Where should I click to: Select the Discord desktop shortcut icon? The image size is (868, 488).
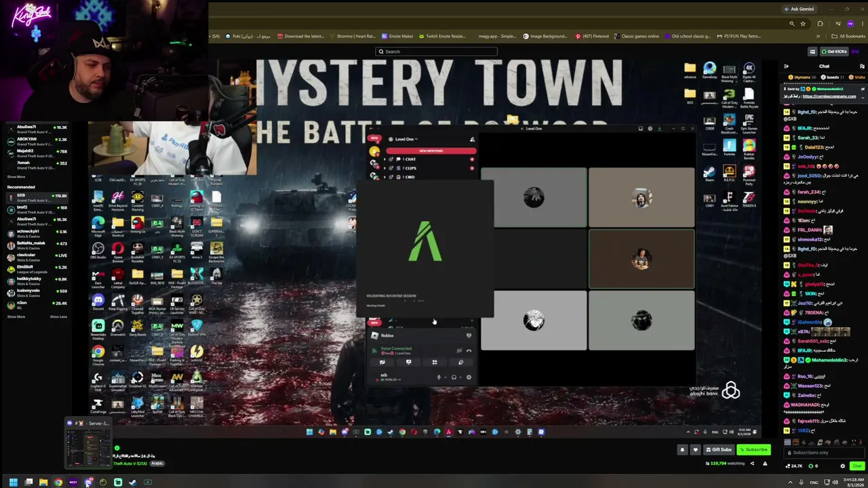pyautogui.click(x=98, y=303)
